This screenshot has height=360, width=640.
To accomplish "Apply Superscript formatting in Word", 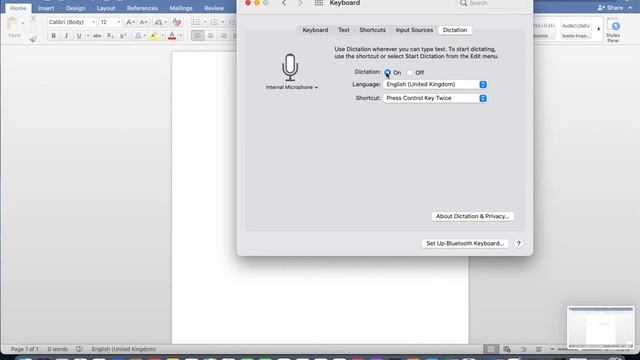I will click(x=122, y=36).
